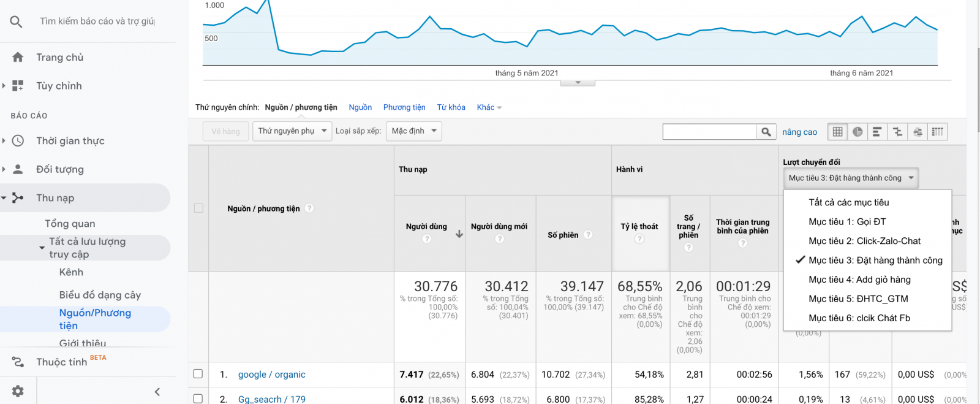Open the google / organic source link
980x404 pixels.
(271, 375)
